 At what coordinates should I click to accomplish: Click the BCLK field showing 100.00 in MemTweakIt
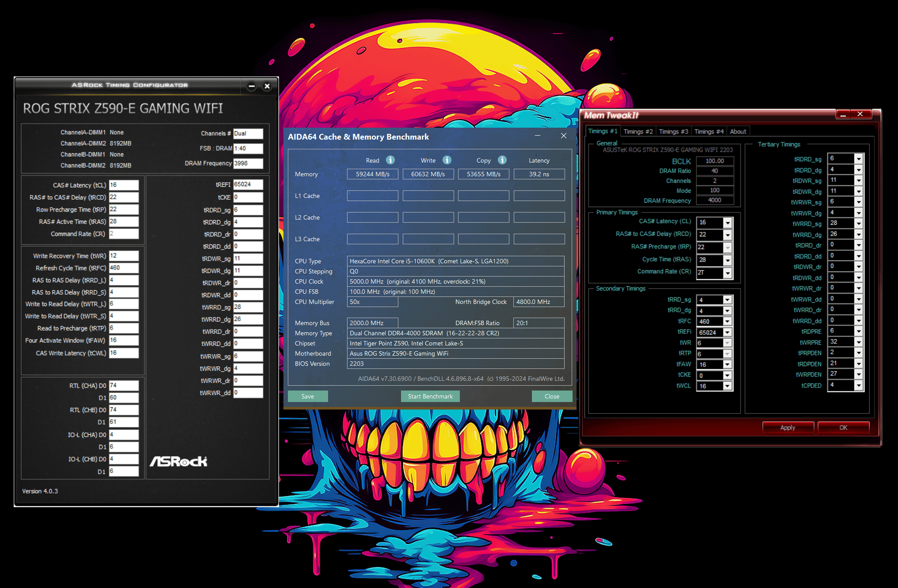coord(715,161)
